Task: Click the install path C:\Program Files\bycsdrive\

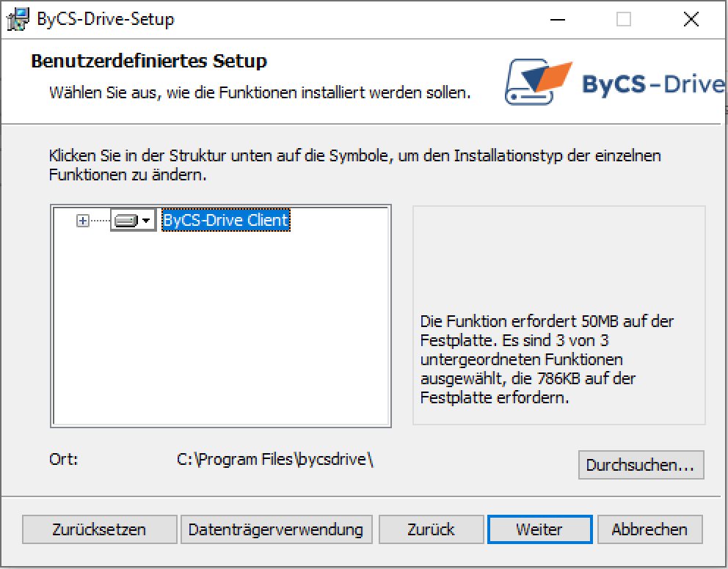Action: tap(275, 459)
